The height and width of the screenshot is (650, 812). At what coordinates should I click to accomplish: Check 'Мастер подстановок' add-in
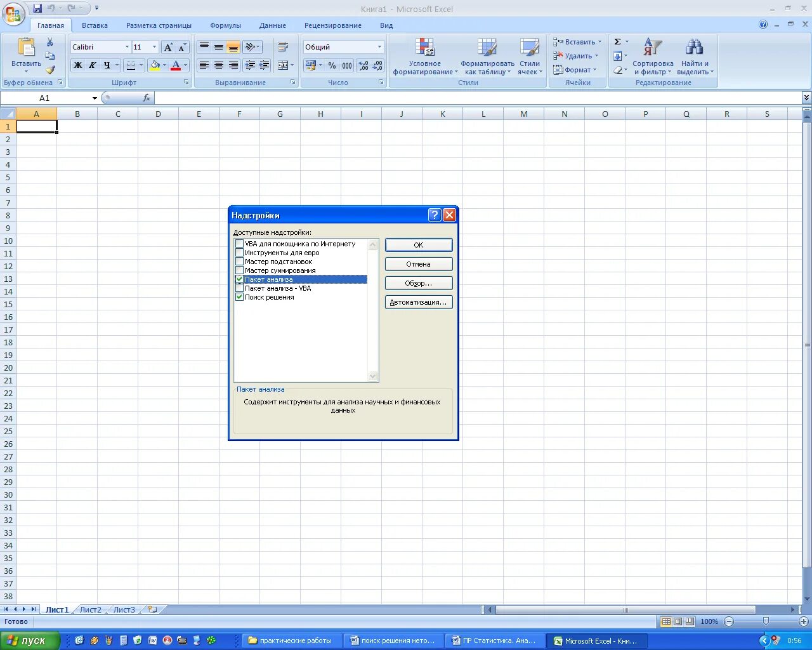(239, 262)
